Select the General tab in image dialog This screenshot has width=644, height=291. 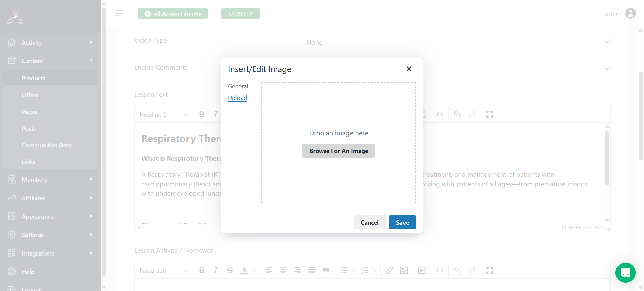(238, 86)
